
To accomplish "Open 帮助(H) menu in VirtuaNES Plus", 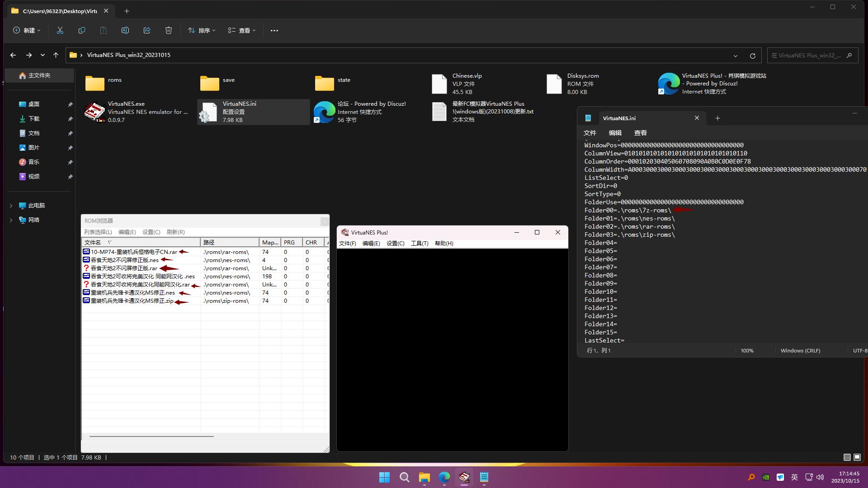I will [x=444, y=244].
